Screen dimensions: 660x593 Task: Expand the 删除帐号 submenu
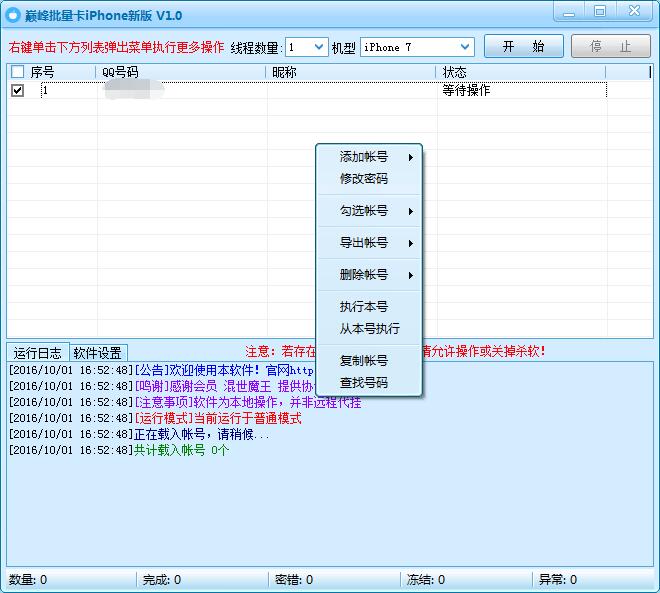[369, 275]
